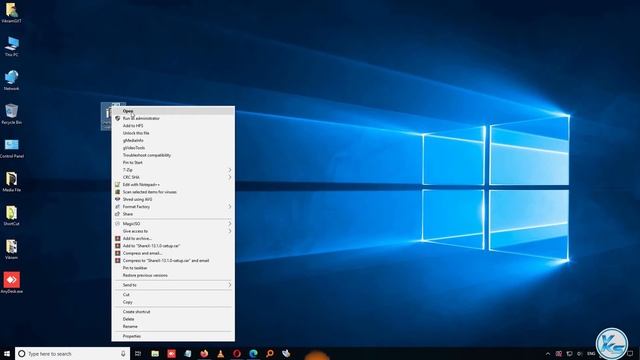Expand the Format Factory submenu
This screenshot has width=640, height=360.
tap(173, 207)
